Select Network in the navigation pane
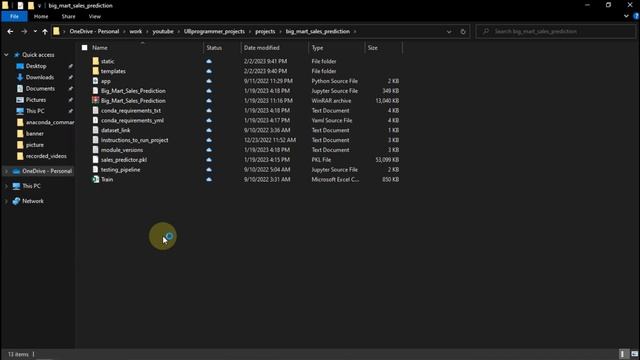 pyautogui.click(x=33, y=201)
